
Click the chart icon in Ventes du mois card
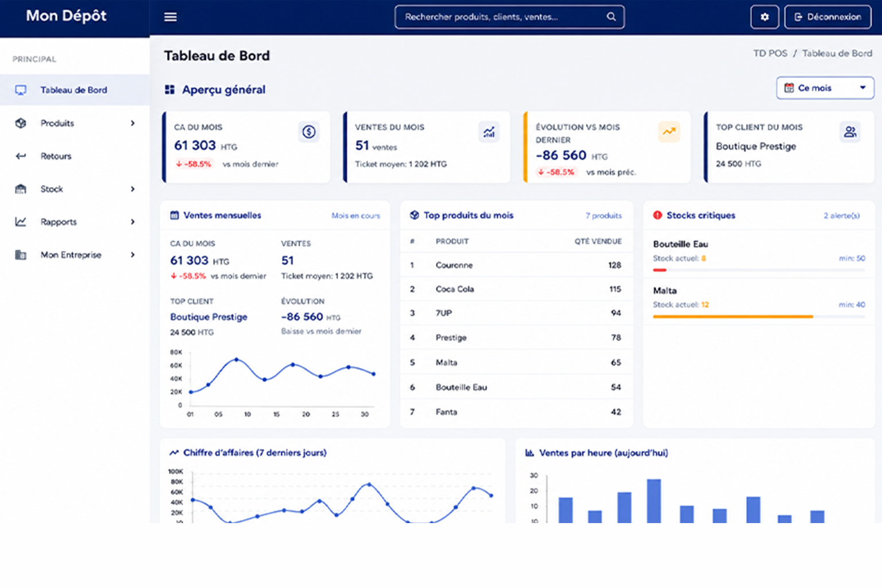[489, 132]
